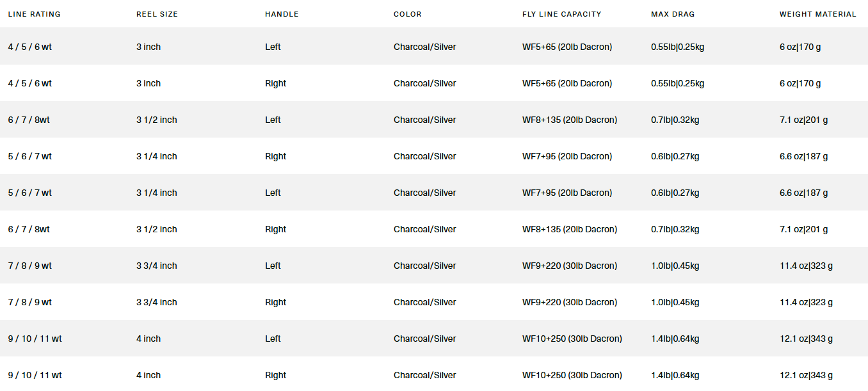
Task: Select the WF10+250 line capacity in the Left-handle row
Action: pos(572,339)
